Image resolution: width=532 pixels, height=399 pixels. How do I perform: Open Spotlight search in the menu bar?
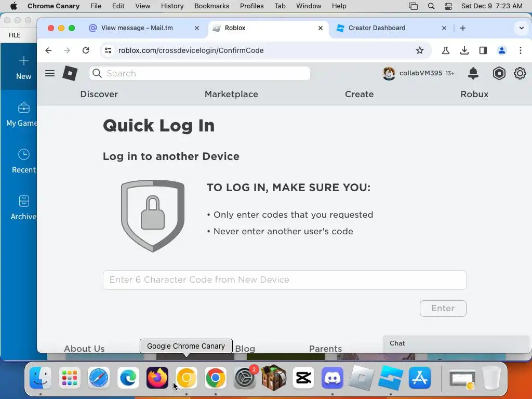coord(431,6)
